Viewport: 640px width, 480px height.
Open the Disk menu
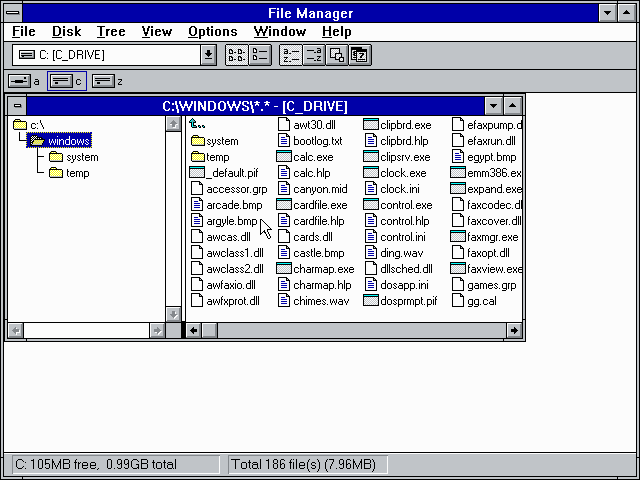pyautogui.click(x=67, y=31)
